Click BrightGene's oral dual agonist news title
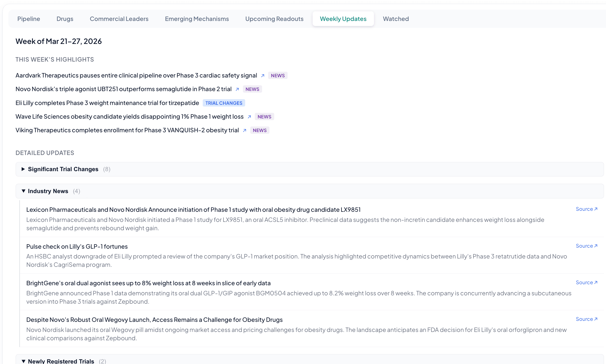Screen dimensions: 606x364 [148, 283]
